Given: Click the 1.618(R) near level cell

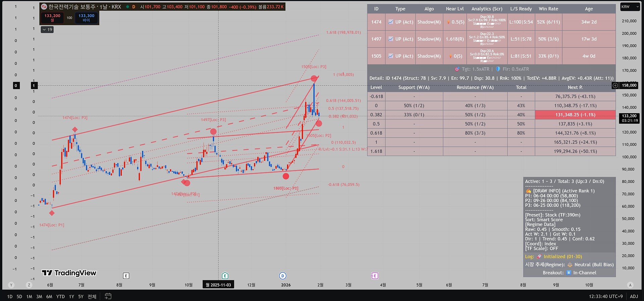Looking at the screenshot, I should [x=454, y=39].
